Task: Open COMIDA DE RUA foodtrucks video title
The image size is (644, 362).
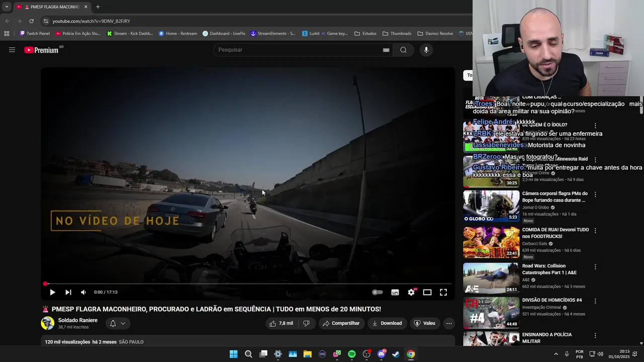Action: 555,233
